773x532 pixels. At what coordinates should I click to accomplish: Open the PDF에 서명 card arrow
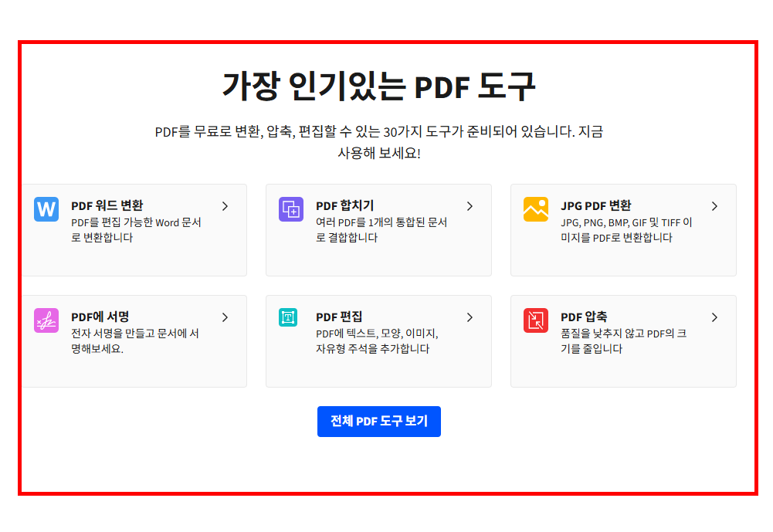pos(225,317)
